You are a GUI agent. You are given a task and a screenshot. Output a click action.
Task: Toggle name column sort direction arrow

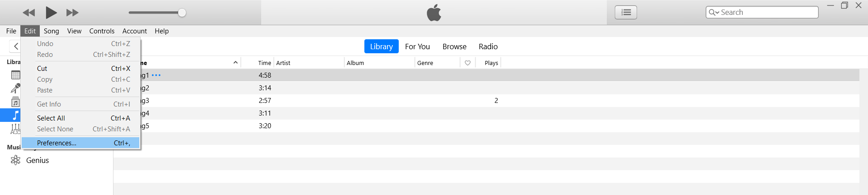(x=236, y=63)
